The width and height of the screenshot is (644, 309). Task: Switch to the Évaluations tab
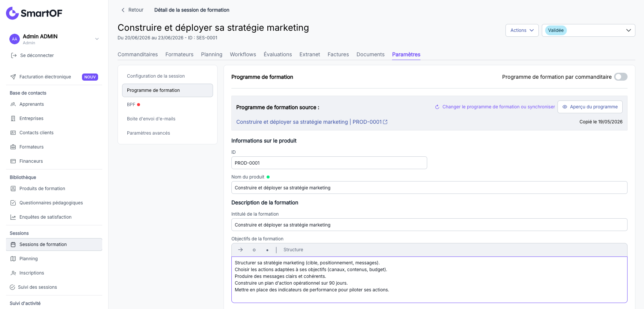tap(277, 54)
